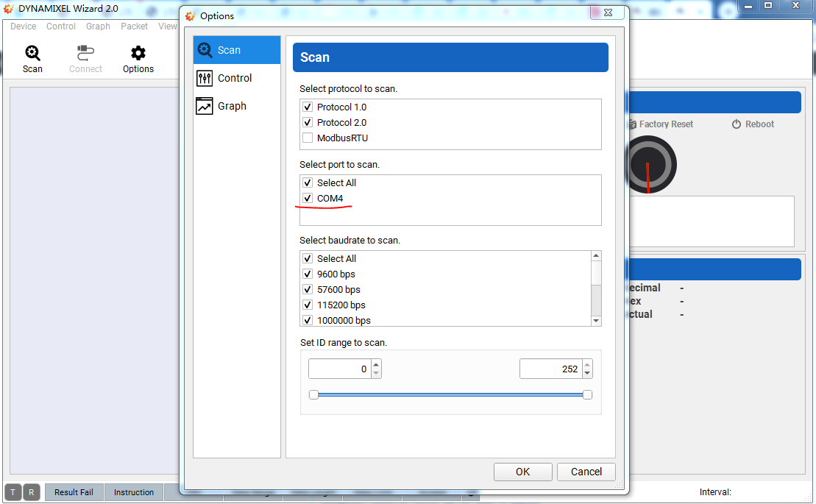Decrease the maximum ID value with down arrow
The width and height of the screenshot is (816, 504).
[587, 373]
